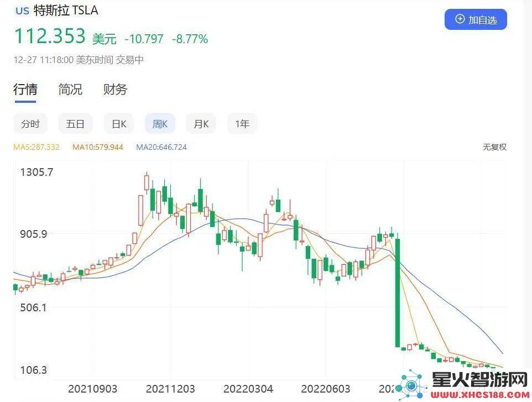Select the 五日 chart period
The height and width of the screenshot is (402, 532).
[x=75, y=124]
